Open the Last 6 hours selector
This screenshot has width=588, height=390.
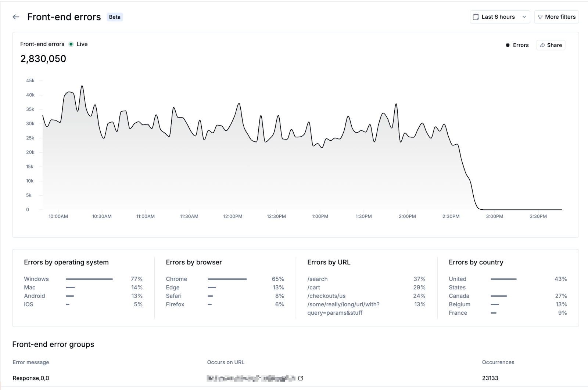[498, 17]
